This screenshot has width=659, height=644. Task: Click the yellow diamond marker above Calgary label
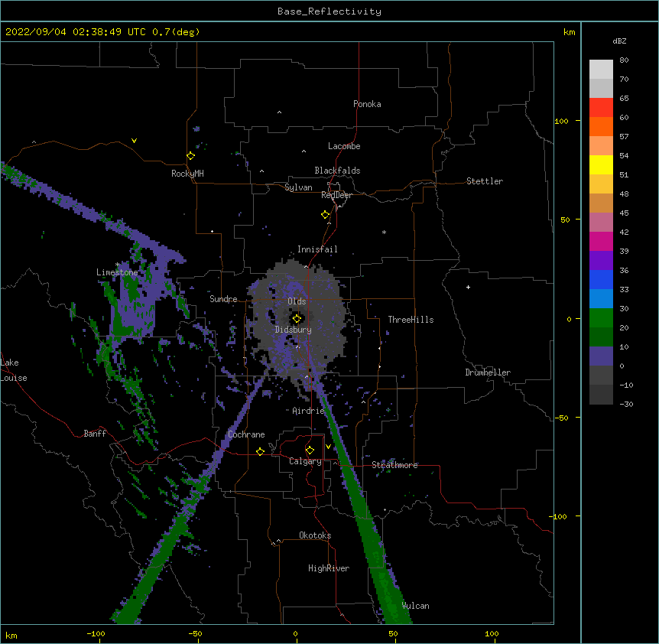[x=310, y=450]
